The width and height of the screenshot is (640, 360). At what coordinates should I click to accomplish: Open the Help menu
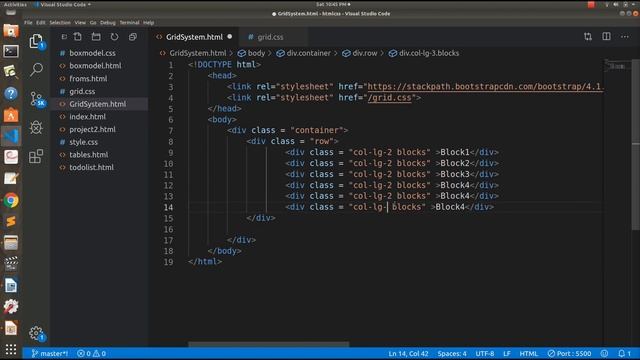[149, 22]
